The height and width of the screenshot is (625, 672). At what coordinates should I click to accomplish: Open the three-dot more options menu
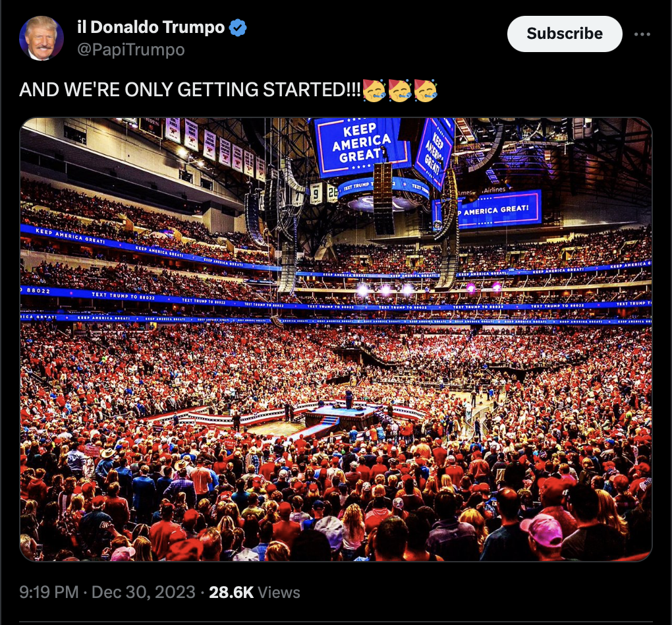pos(642,34)
